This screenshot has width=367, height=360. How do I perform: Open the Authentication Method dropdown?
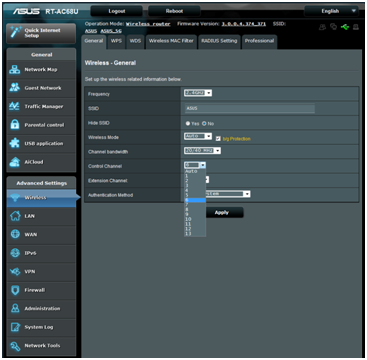coord(228,194)
